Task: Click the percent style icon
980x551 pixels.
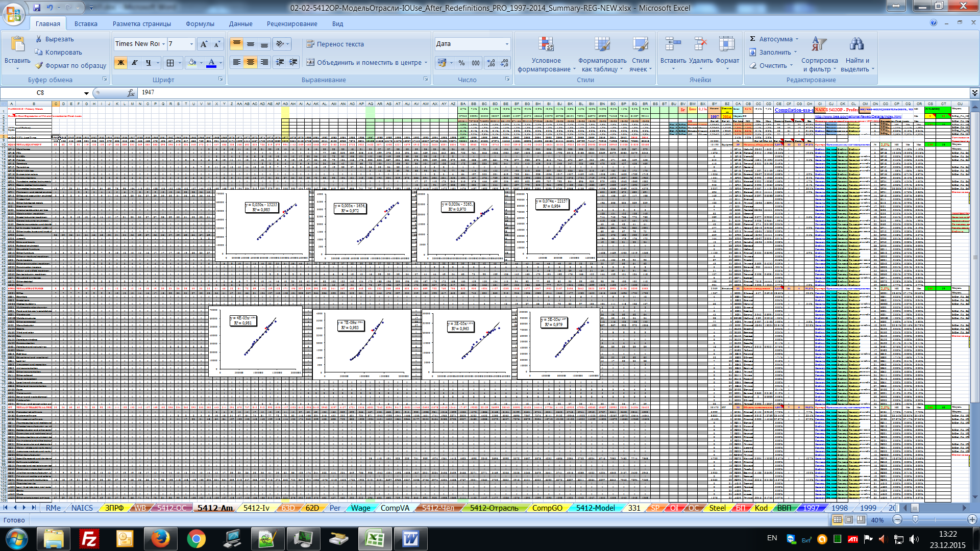Action: pyautogui.click(x=461, y=62)
